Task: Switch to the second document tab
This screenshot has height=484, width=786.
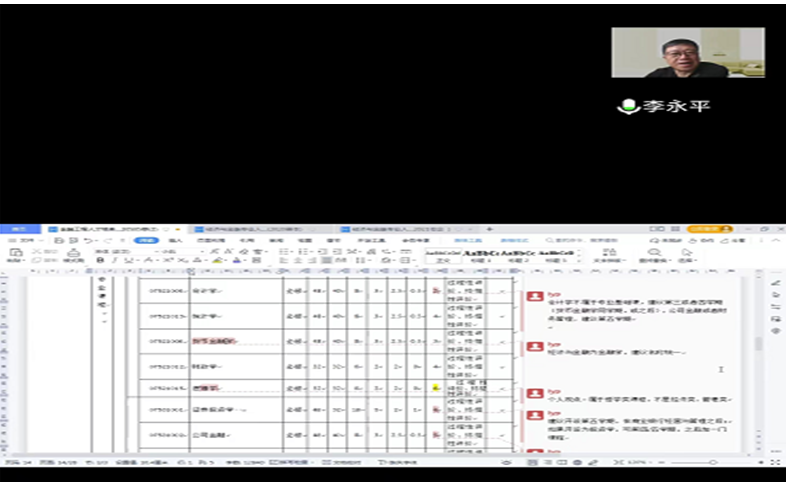Action: pyautogui.click(x=255, y=229)
